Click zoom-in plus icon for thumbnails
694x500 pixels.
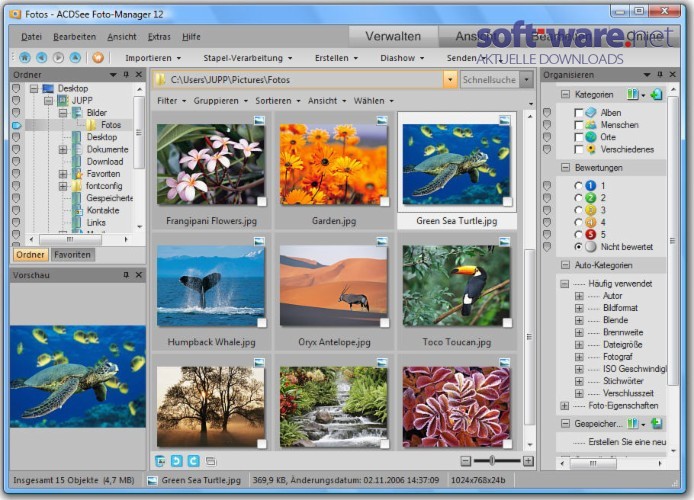pyautogui.click(x=528, y=461)
